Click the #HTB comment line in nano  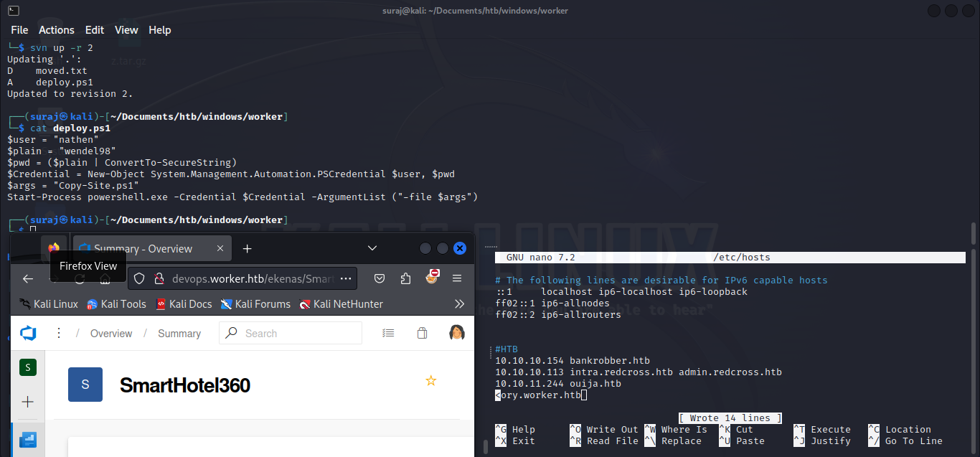pos(507,349)
